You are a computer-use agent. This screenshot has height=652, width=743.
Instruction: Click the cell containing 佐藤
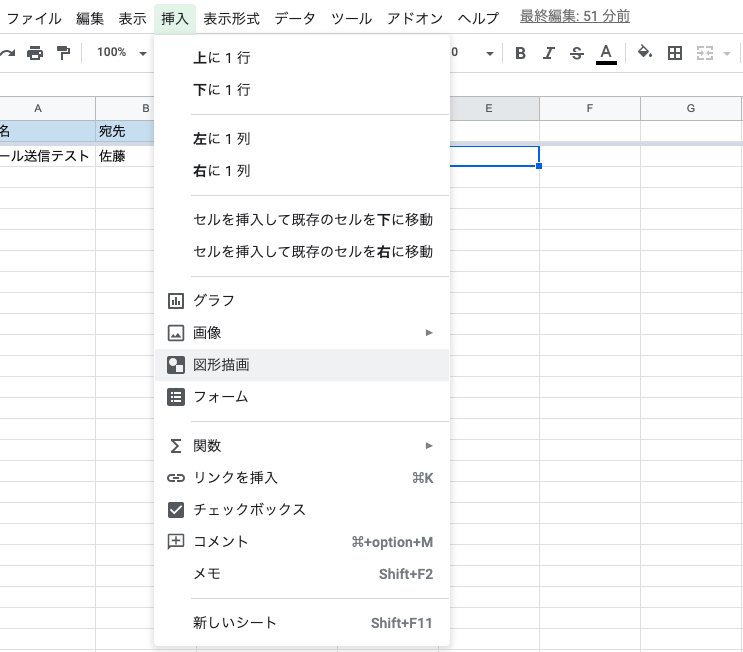tap(125, 156)
